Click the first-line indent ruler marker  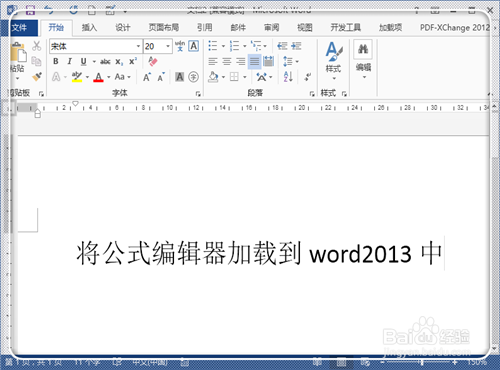75,104
